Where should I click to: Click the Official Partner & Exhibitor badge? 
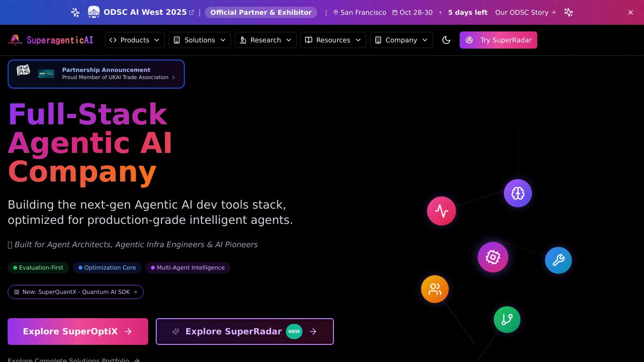click(x=261, y=12)
